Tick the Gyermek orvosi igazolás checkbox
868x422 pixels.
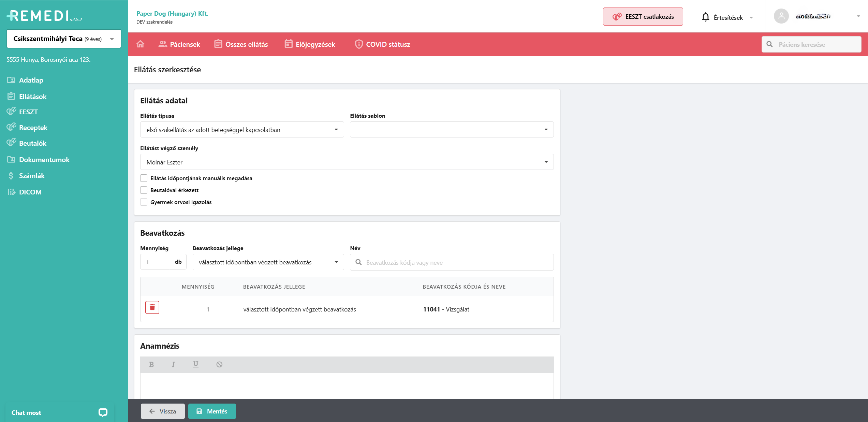click(144, 202)
